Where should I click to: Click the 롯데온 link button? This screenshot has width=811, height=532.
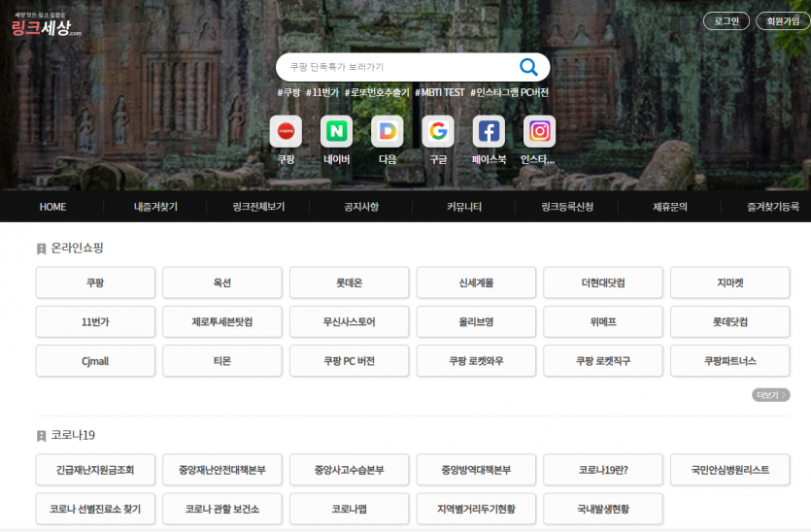click(x=349, y=283)
